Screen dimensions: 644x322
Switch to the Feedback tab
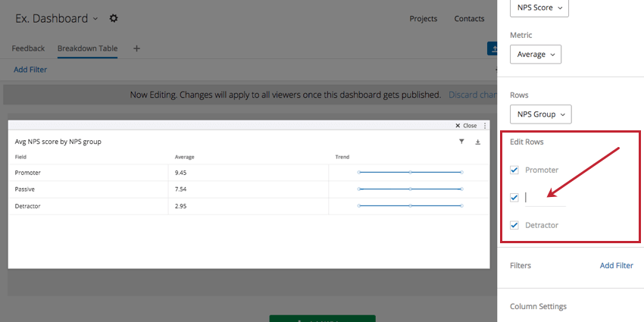28,48
